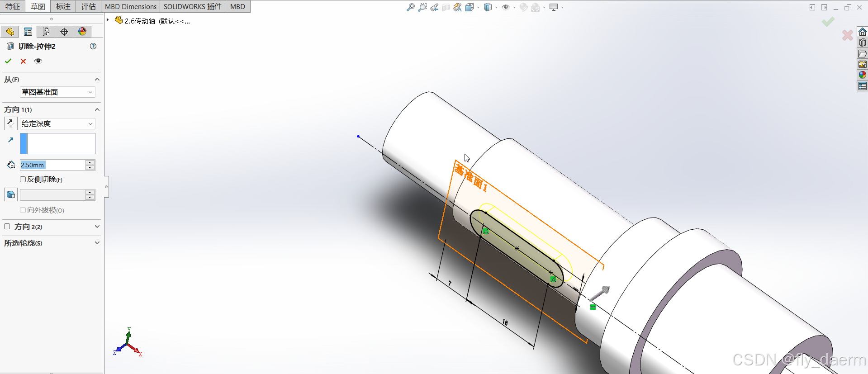Expand the 方向 2 section chevron
This screenshot has height=374, width=868.
tap(97, 227)
